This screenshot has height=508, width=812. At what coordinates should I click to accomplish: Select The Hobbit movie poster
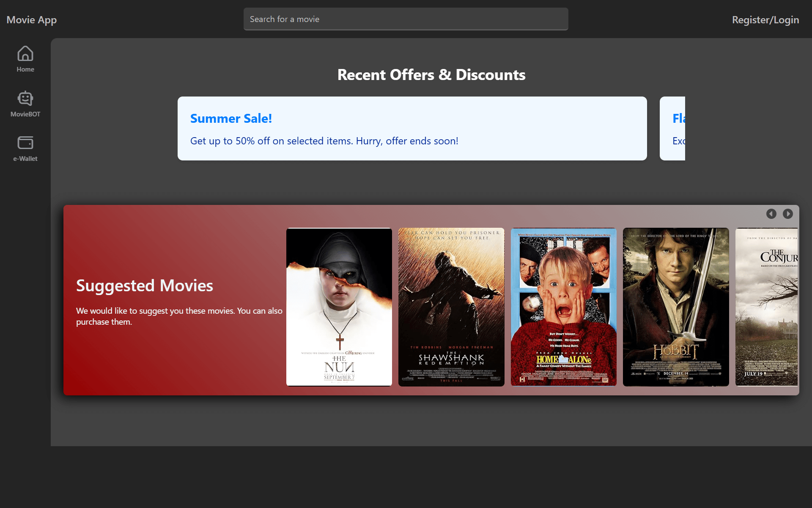pyautogui.click(x=675, y=307)
